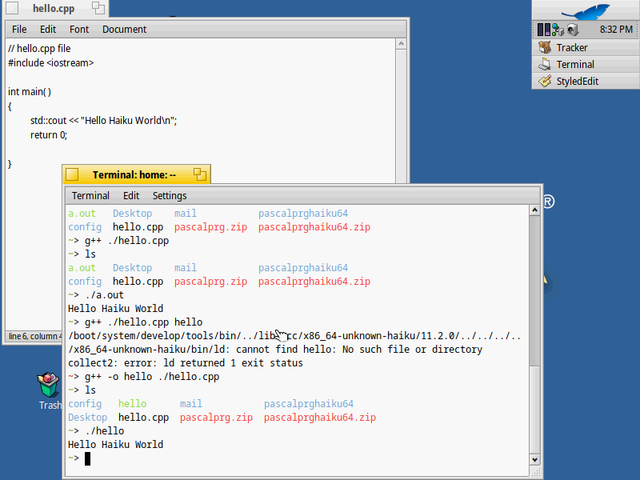Click the 'int main()' line in the editor

(x=29, y=92)
